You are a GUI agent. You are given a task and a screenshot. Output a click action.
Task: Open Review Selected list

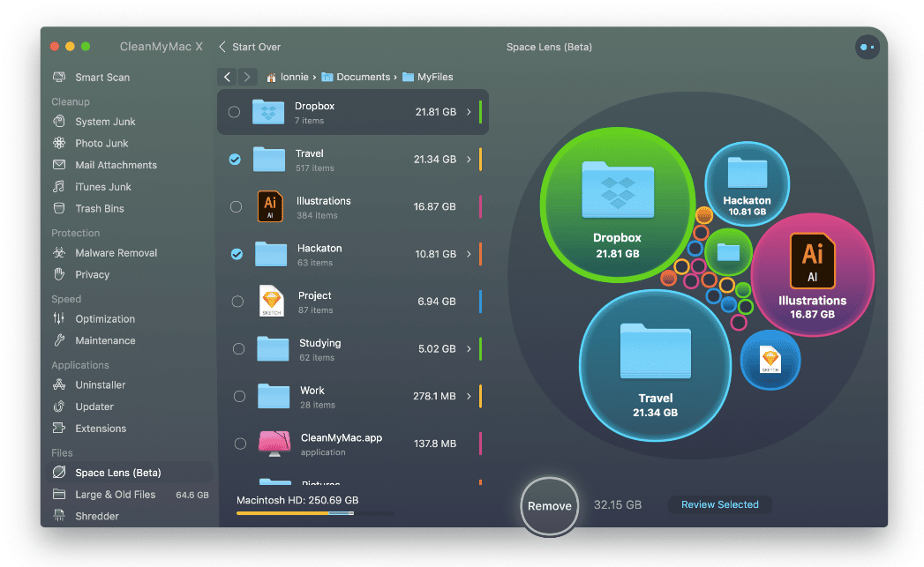[719, 504]
